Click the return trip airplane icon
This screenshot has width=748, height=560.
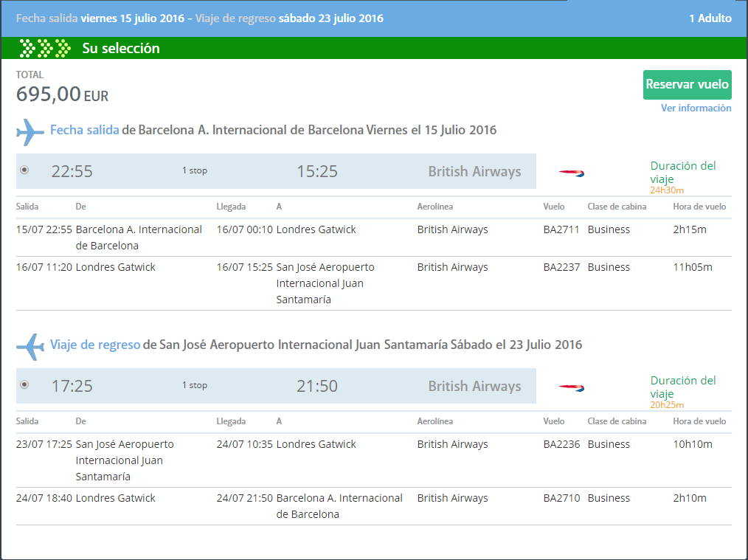tap(30, 347)
